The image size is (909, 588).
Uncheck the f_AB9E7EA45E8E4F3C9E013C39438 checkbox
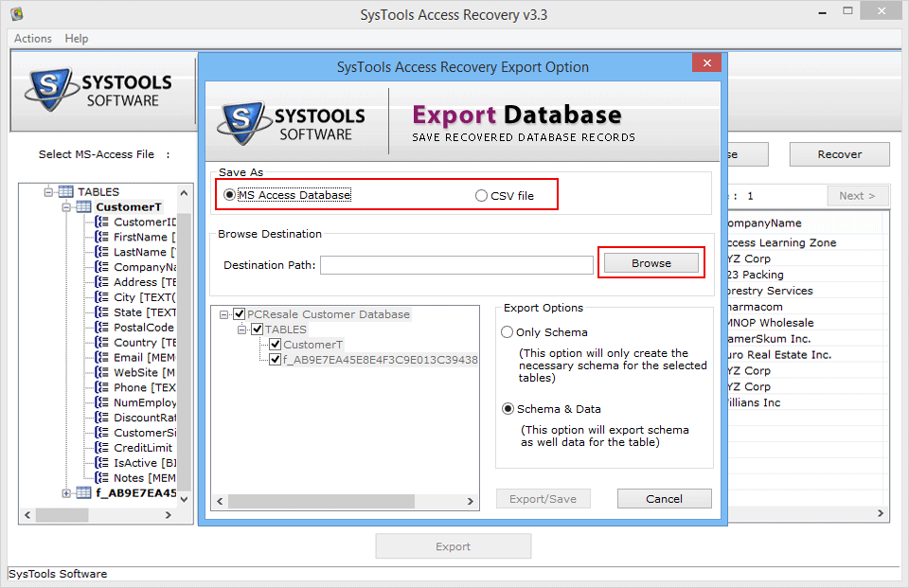point(276,360)
